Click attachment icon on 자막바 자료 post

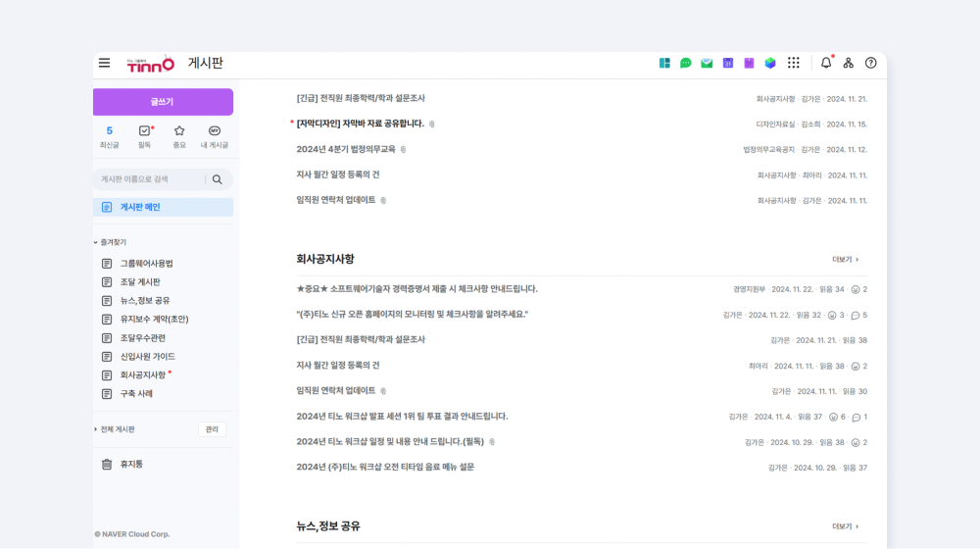pyautogui.click(x=432, y=125)
